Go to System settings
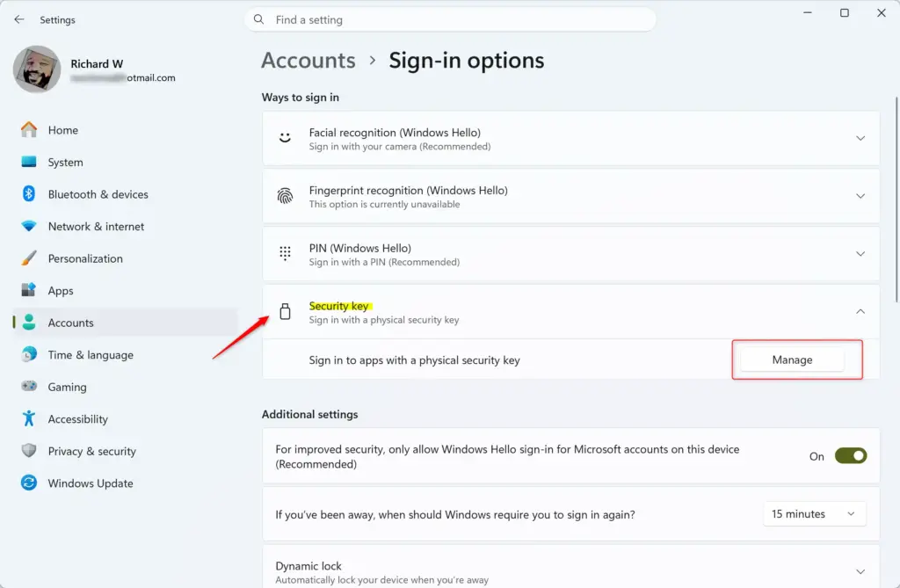Image resolution: width=900 pixels, height=588 pixels. coord(125,162)
